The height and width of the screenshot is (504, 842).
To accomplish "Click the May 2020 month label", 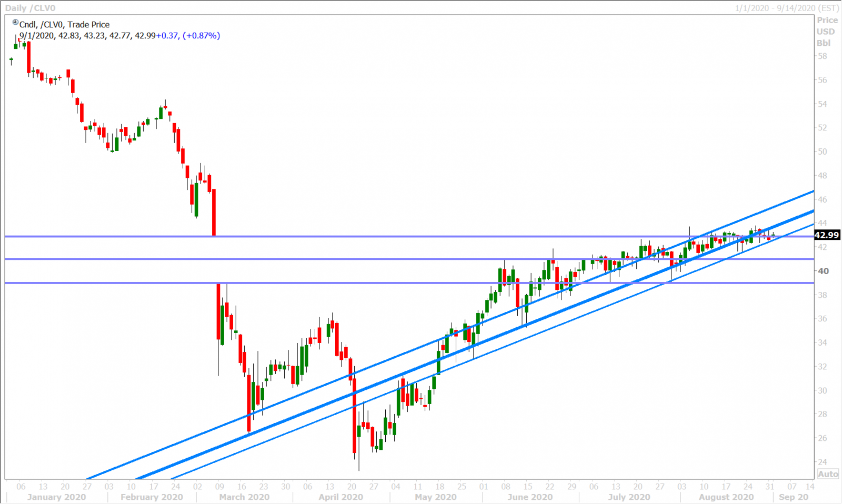I will (436, 497).
